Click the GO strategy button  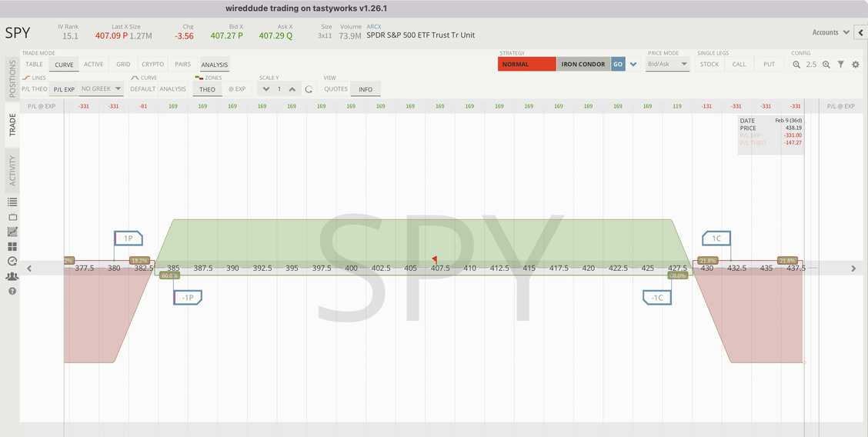pos(618,64)
